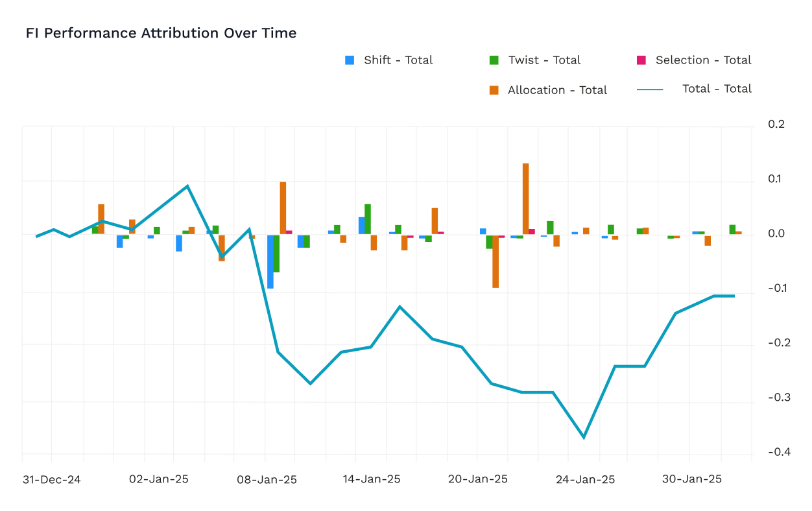Click the large blue Shift bar near 08-Jan-25
The width and height of the screenshot is (812, 511).
(270, 261)
